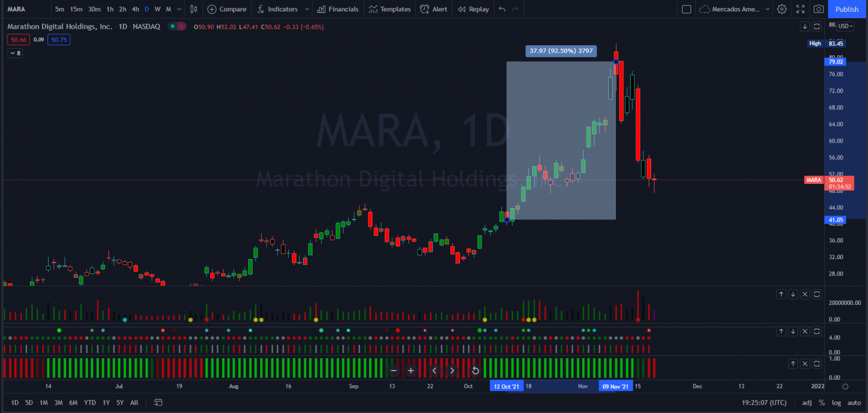Image resolution: width=868 pixels, height=413 pixels.
Task: Set range to YTD
Action: [90, 403]
